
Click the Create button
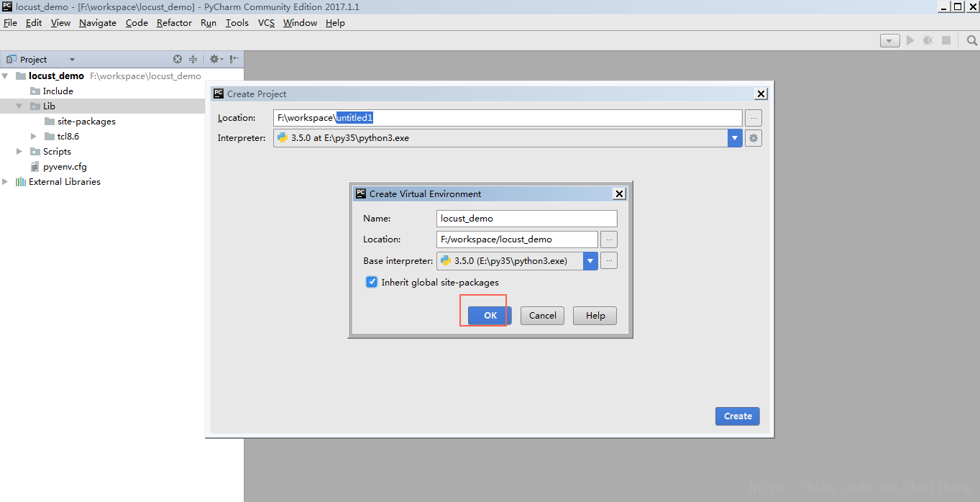[x=738, y=416]
